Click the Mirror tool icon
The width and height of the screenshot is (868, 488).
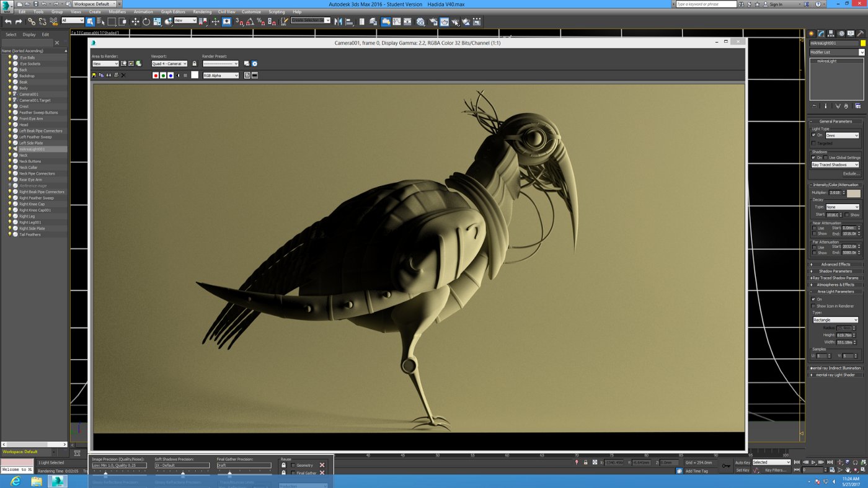click(338, 22)
